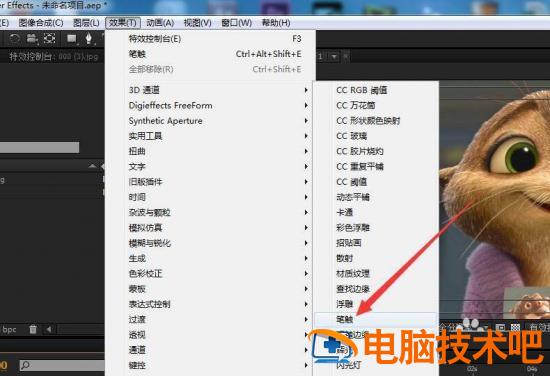Image resolution: width=550 pixels, height=376 pixels.
Task: Apply the CC 重复平铺 effect
Action: (x=376, y=167)
